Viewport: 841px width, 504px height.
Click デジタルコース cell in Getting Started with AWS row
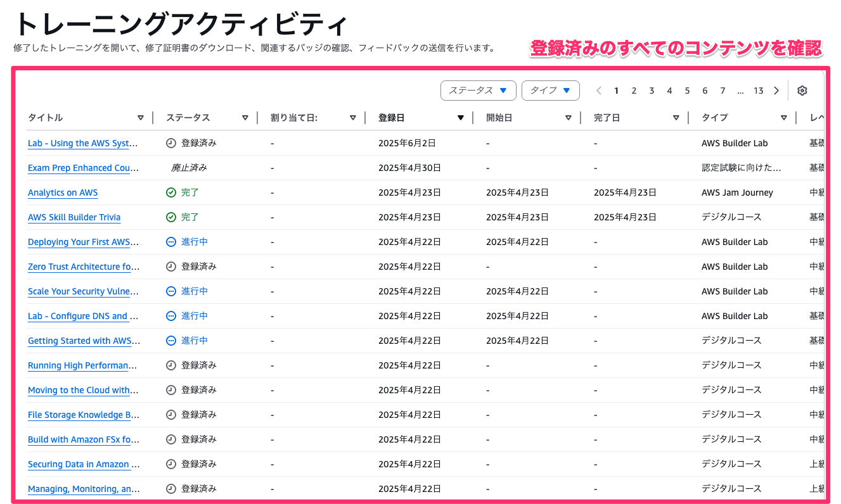point(731,341)
